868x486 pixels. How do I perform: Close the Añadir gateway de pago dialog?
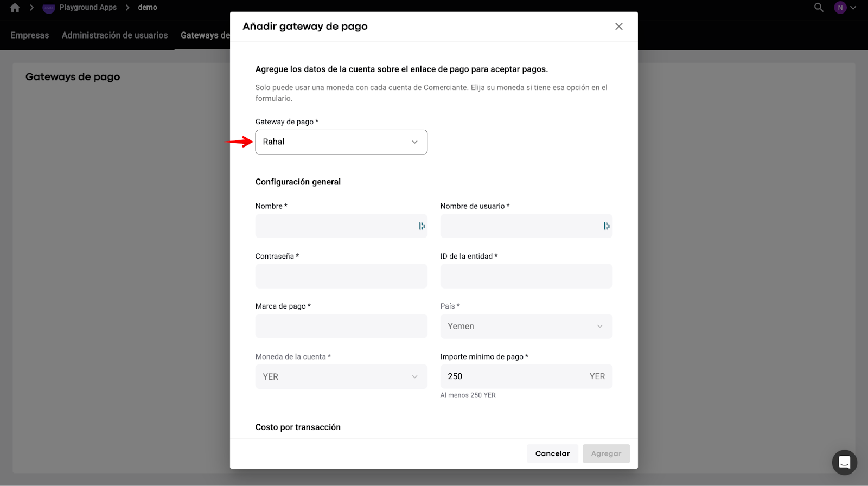coord(619,27)
